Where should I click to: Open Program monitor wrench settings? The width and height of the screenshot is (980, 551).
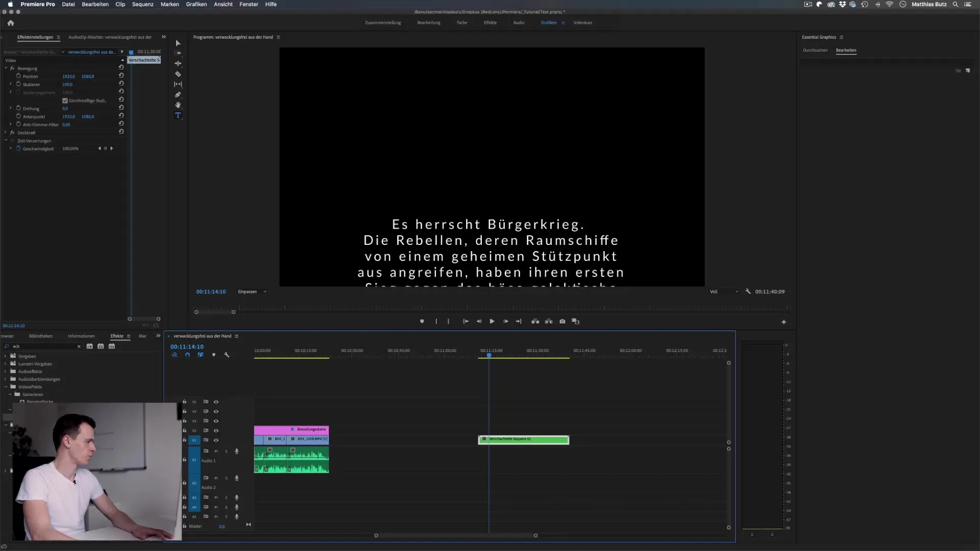(748, 291)
